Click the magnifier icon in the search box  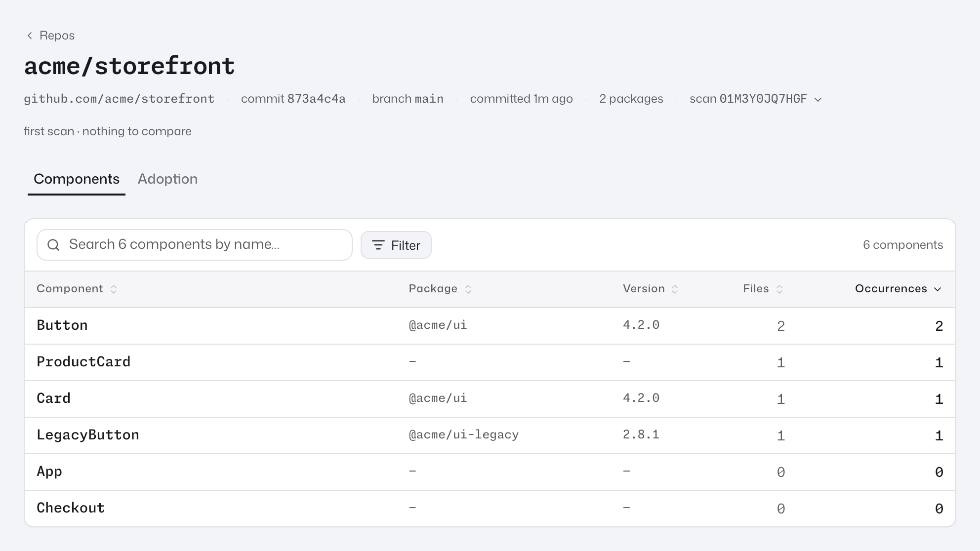coord(53,245)
